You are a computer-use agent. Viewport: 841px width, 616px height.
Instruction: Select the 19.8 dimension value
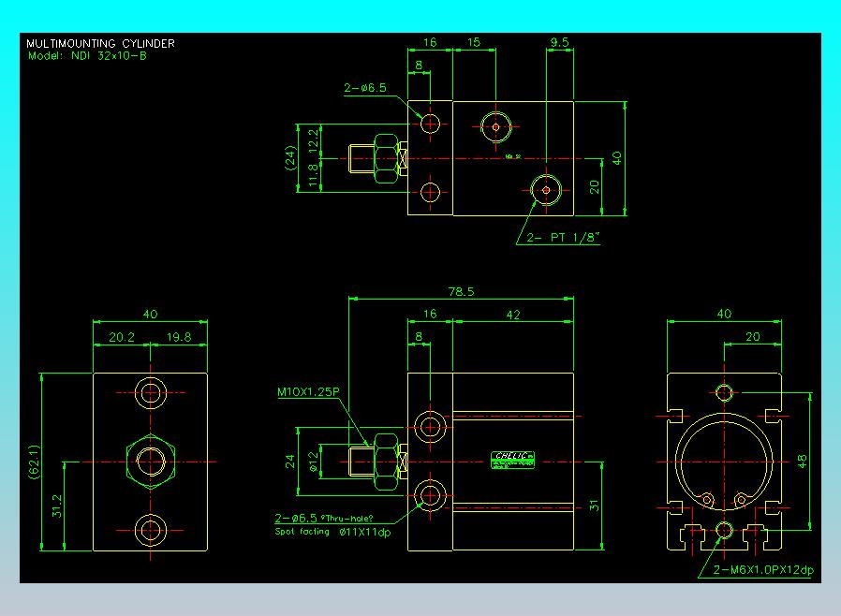[179, 337]
